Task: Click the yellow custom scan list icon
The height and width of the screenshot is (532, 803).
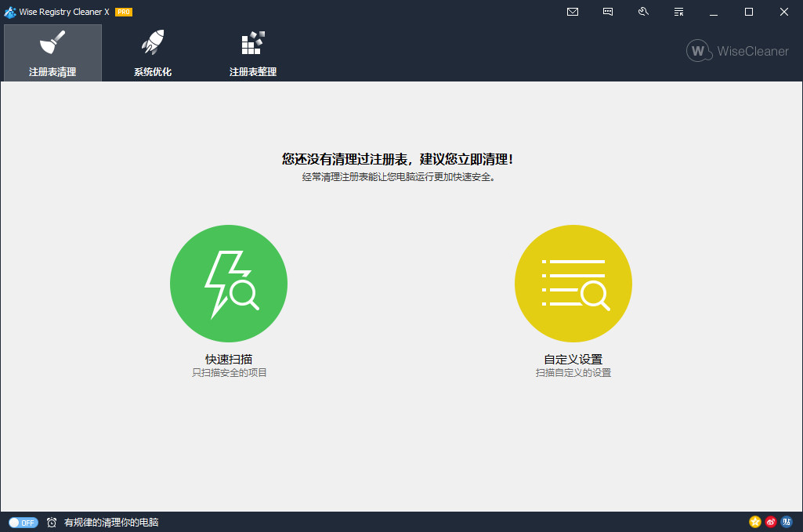Action: click(x=573, y=284)
